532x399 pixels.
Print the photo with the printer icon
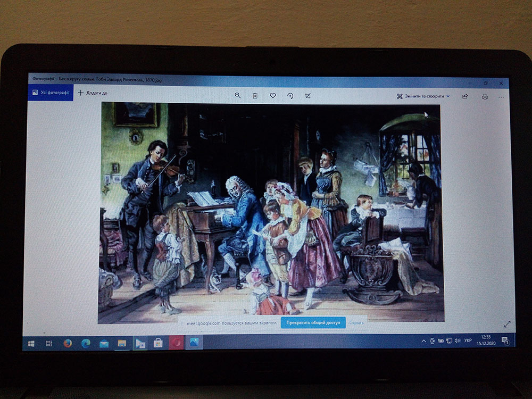tap(485, 97)
